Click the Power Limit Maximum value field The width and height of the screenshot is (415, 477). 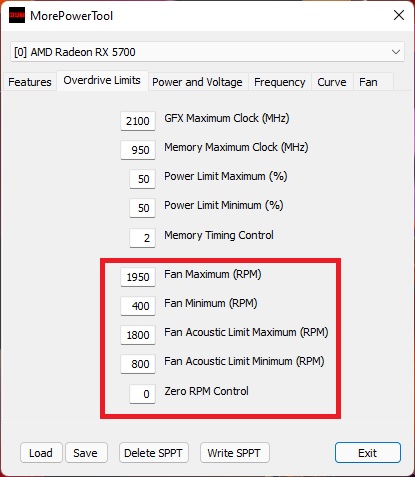(x=142, y=179)
